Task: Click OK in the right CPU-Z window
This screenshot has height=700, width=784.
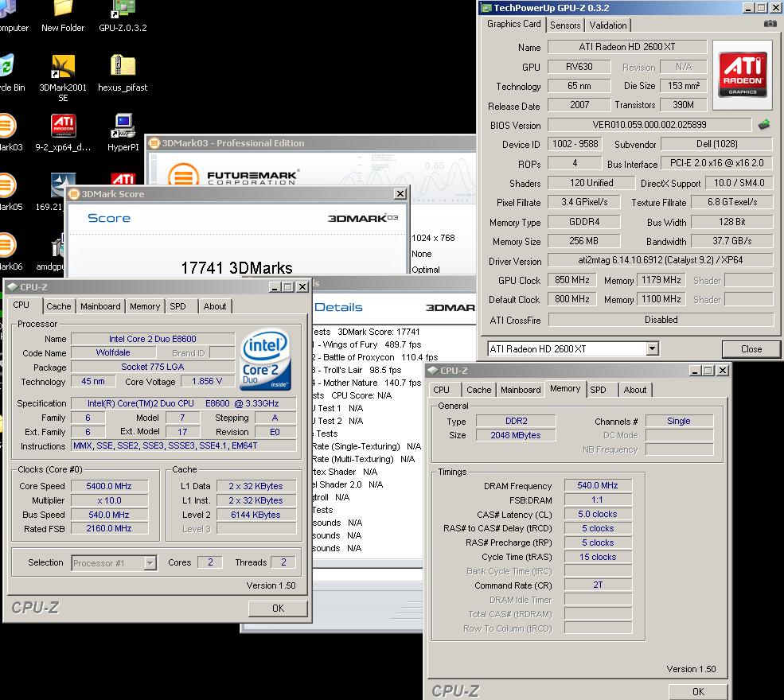Action: tap(698, 691)
